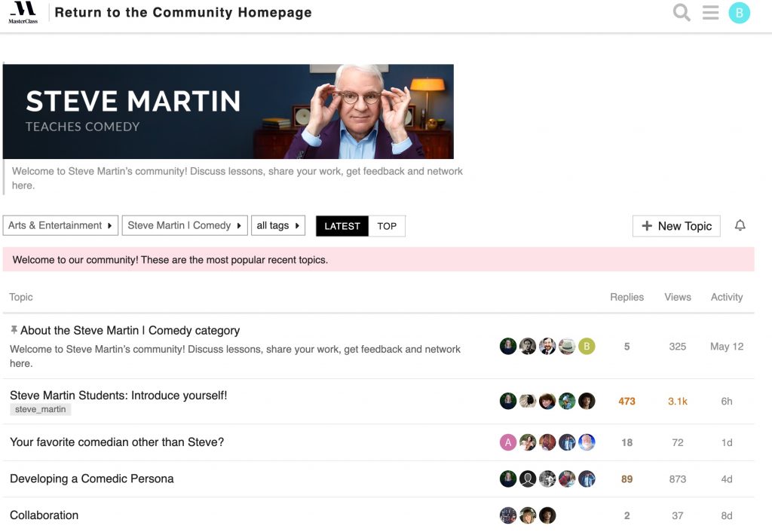The height and width of the screenshot is (532, 772).
Task: Click the notification bell icon
Action: [x=740, y=225]
